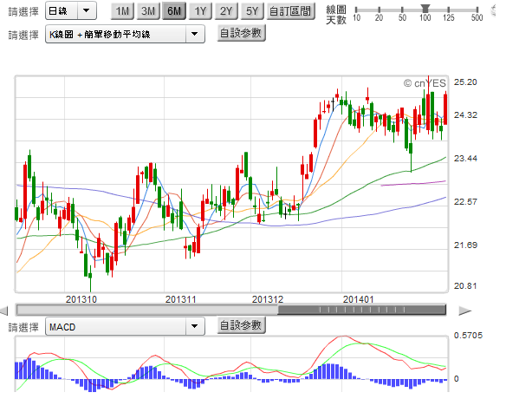Viewport: 532px width, 399px height.
Task: Click the 22.57 price axis label
Action: 465,202
